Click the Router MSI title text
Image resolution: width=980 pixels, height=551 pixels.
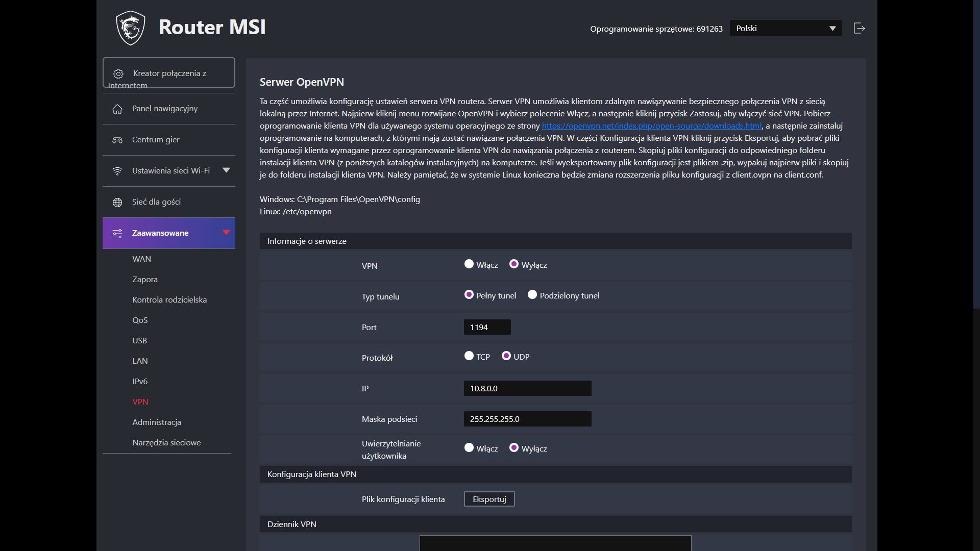pos(212,27)
